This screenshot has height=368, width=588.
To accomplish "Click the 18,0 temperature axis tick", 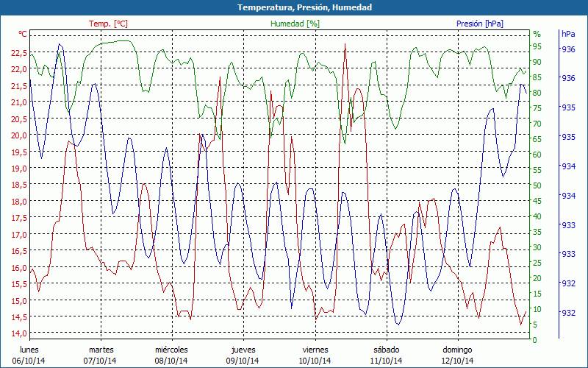I will point(19,202).
